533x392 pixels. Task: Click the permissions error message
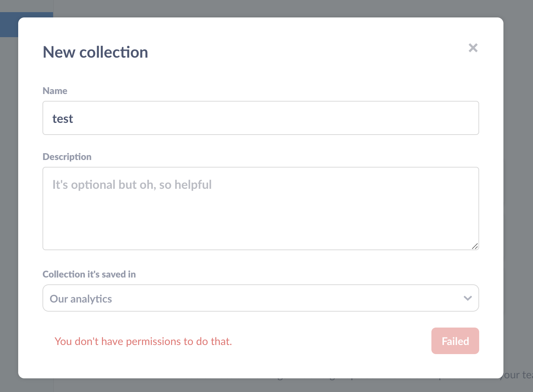pos(143,341)
